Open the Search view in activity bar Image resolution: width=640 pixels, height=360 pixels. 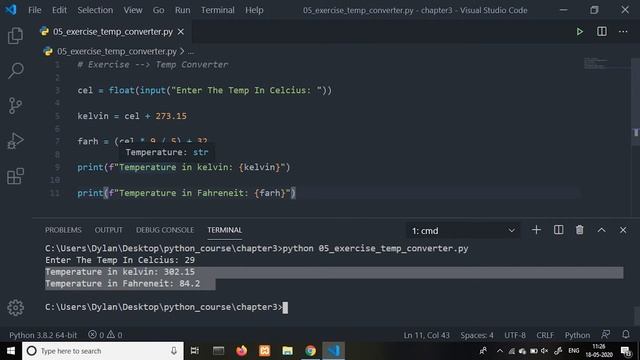[16, 71]
